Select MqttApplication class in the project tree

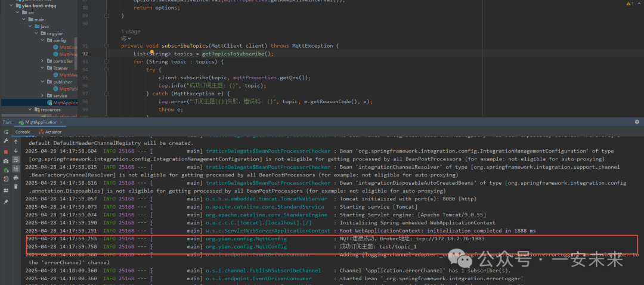point(65,103)
